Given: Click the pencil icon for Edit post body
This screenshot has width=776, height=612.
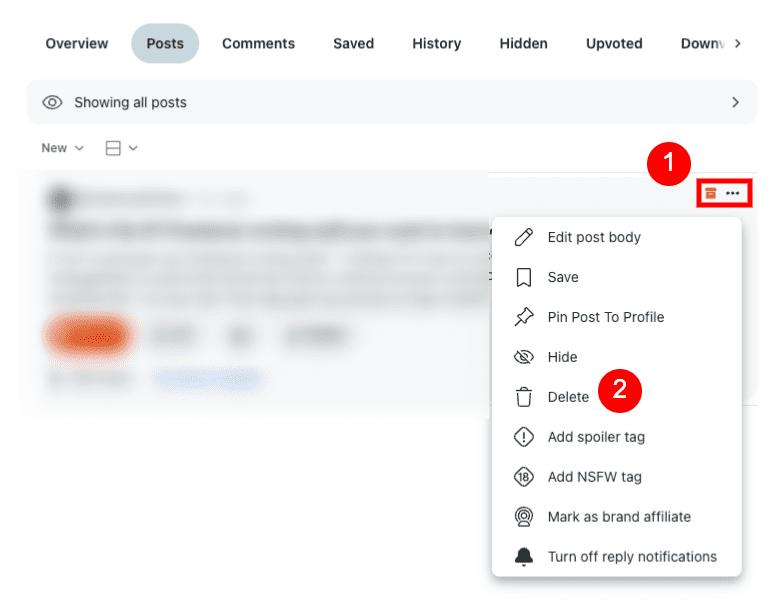Looking at the screenshot, I should (524, 237).
